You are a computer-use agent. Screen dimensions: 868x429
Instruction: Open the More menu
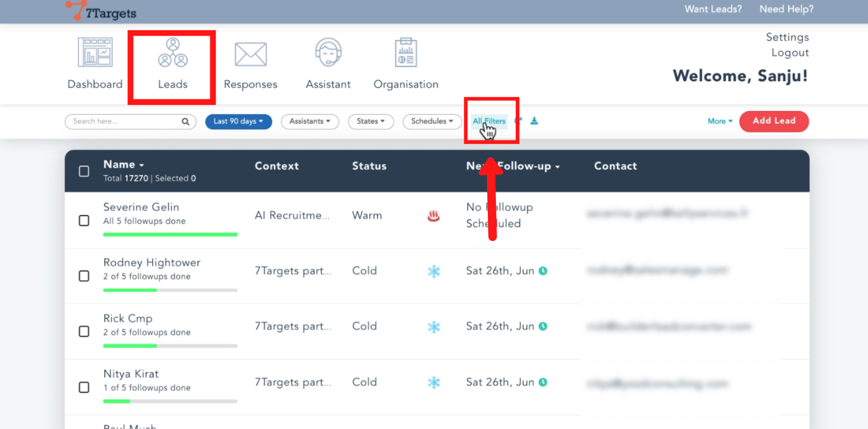coord(720,121)
